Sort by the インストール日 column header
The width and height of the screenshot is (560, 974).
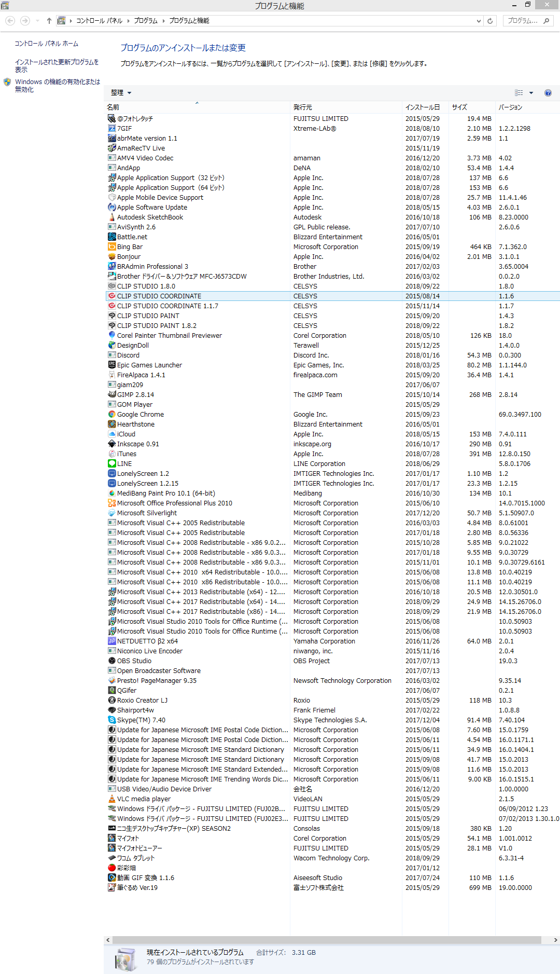point(425,107)
